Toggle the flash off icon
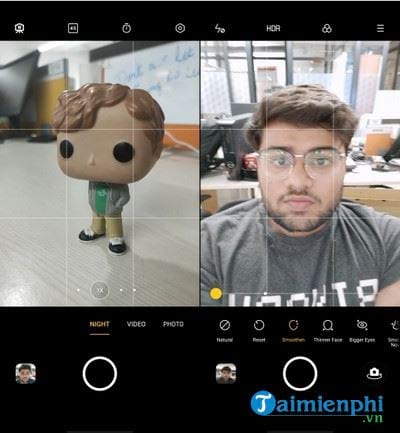The height and width of the screenshot is (433, 400). pyautogui.click(x=220, y=29)
